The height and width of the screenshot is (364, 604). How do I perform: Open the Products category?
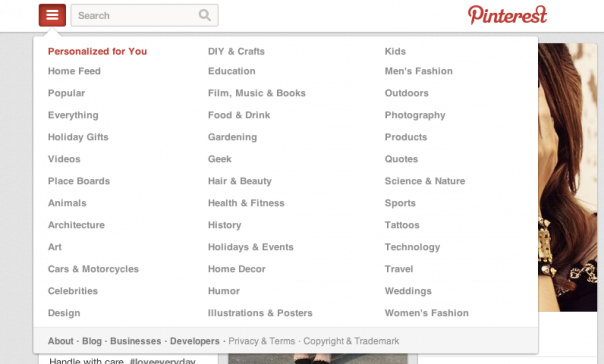[406, 137]
